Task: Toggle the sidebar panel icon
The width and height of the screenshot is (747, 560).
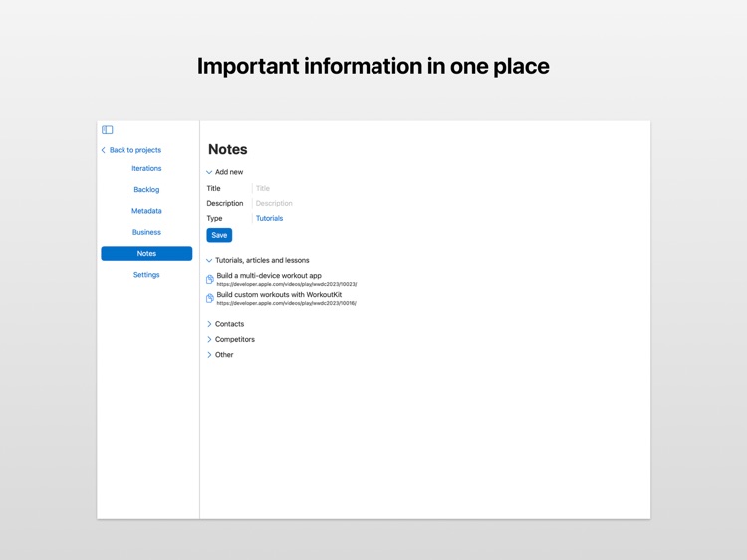Action: (108, 130)
